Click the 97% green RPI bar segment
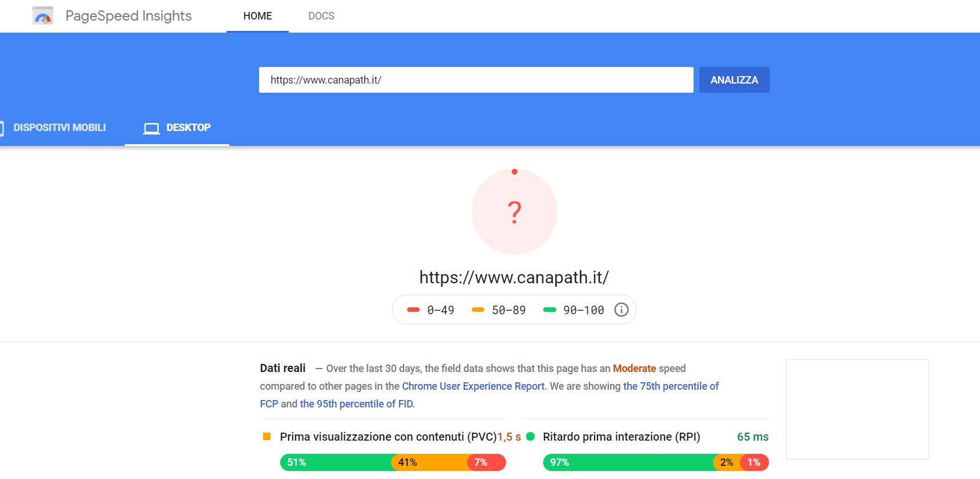Image resolution: width=980 pixels, height=479 pixels. pos(628,462)
